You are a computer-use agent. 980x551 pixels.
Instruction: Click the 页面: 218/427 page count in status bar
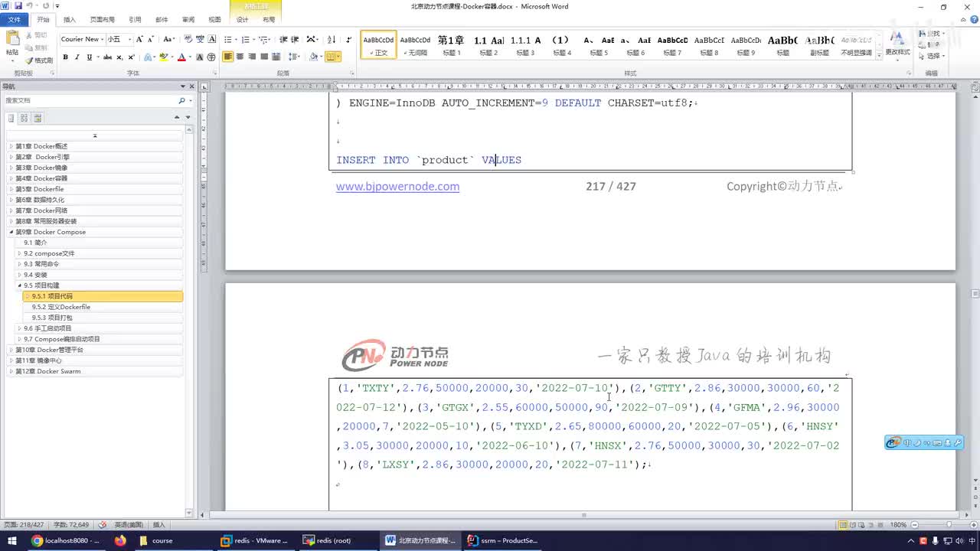pyautogui.click(x=24, y=525)
